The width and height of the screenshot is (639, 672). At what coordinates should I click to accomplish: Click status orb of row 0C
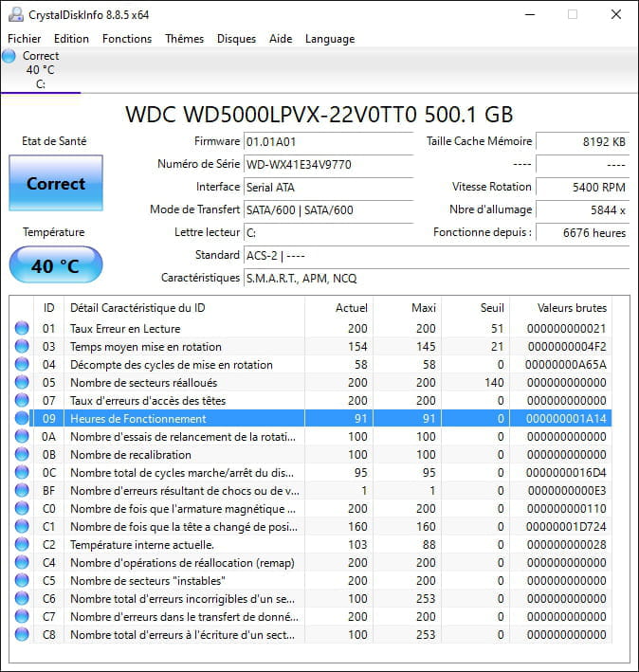coord(22,472)
